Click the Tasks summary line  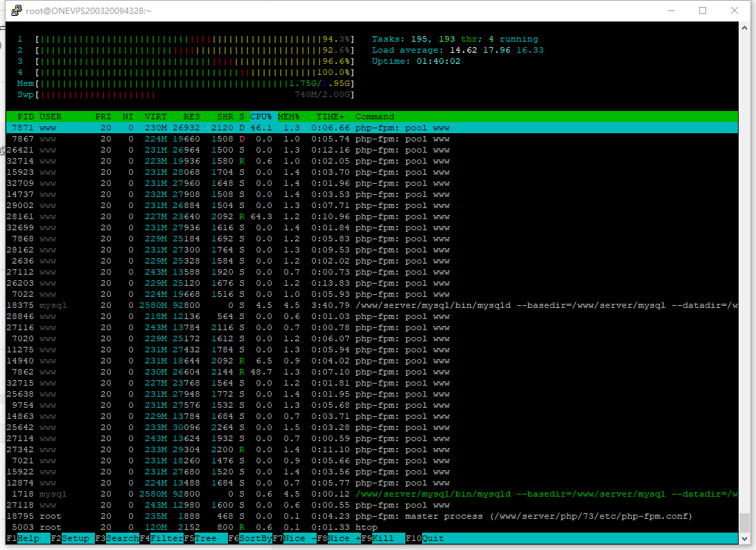455,39
